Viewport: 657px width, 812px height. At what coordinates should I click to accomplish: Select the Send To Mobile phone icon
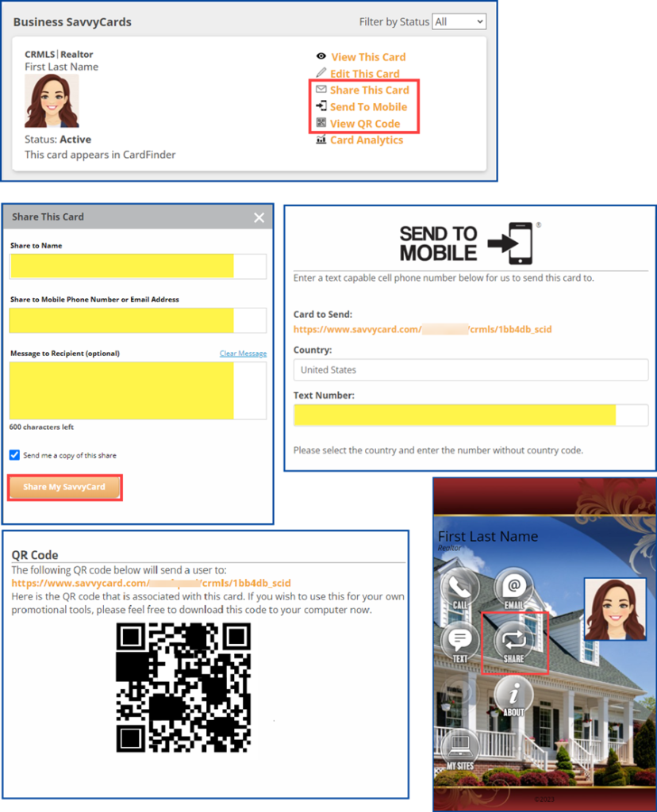coord(321,106)
